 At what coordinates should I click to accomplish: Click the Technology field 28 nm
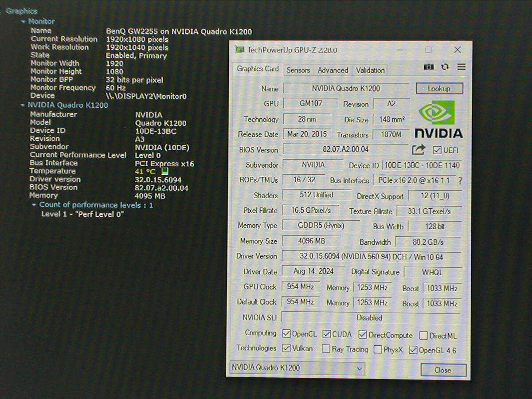[307, 119]
